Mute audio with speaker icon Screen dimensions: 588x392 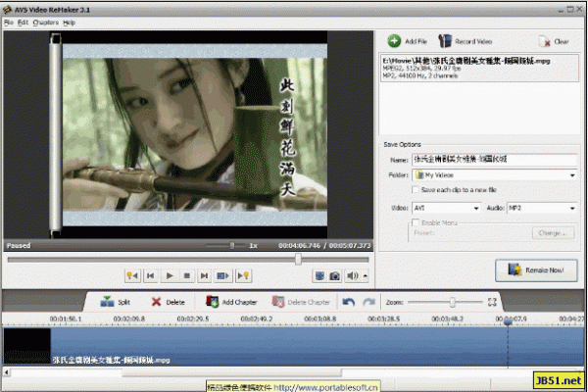point(352,276)
